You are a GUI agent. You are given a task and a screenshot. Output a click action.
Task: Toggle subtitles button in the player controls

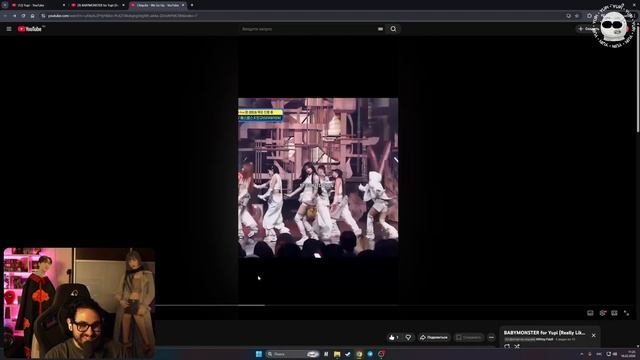click(x=590, y=313)
